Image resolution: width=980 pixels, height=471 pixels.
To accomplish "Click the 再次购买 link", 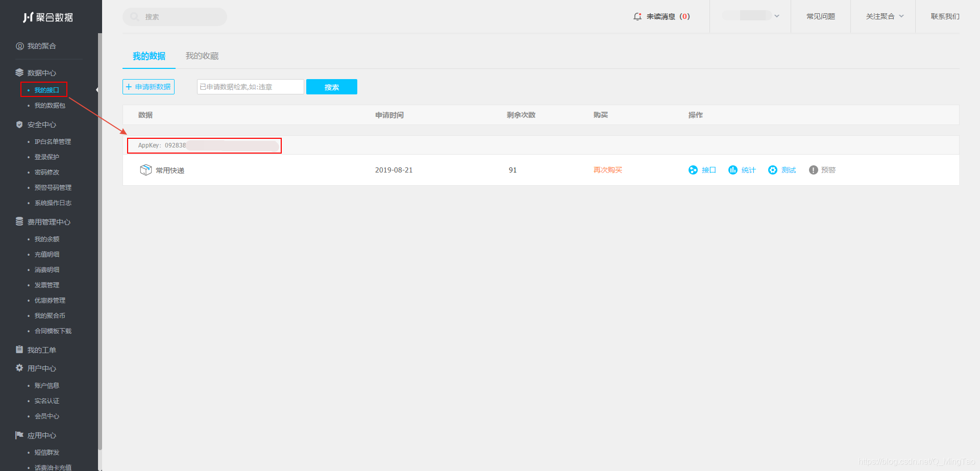I will click(608, 170).
